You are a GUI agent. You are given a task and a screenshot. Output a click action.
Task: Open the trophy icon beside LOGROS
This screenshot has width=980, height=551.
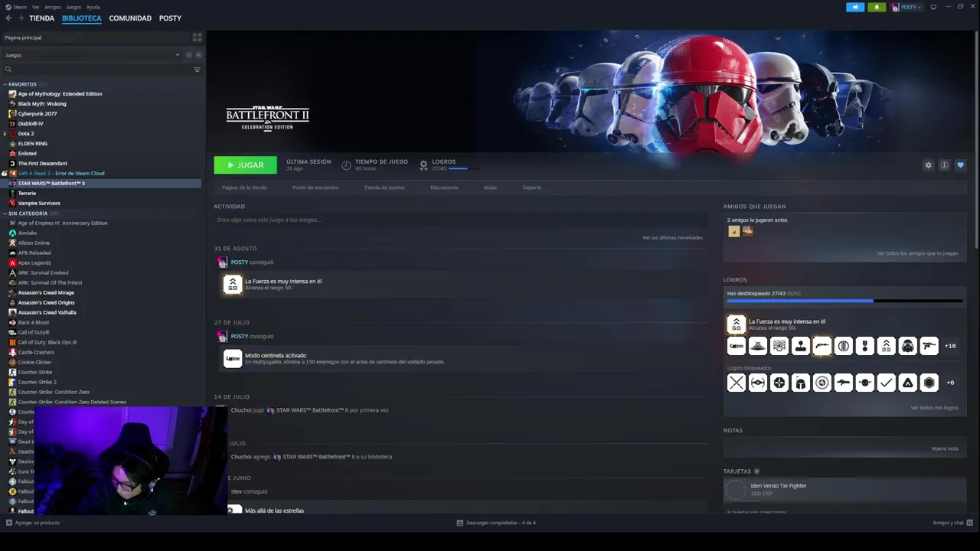pos(423,165)
